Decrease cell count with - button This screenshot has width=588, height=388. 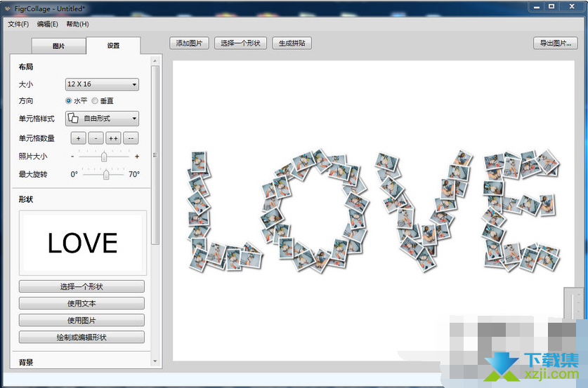tap(96, 138)
